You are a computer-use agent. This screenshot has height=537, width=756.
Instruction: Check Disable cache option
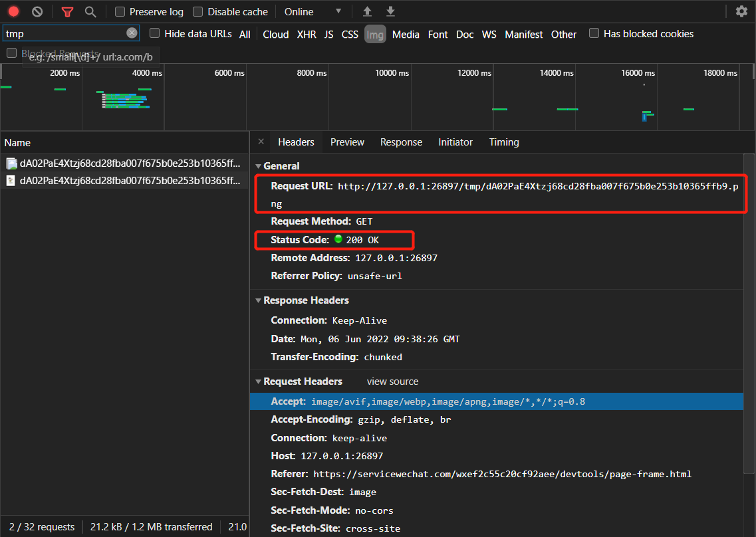(x=197, y=11)
